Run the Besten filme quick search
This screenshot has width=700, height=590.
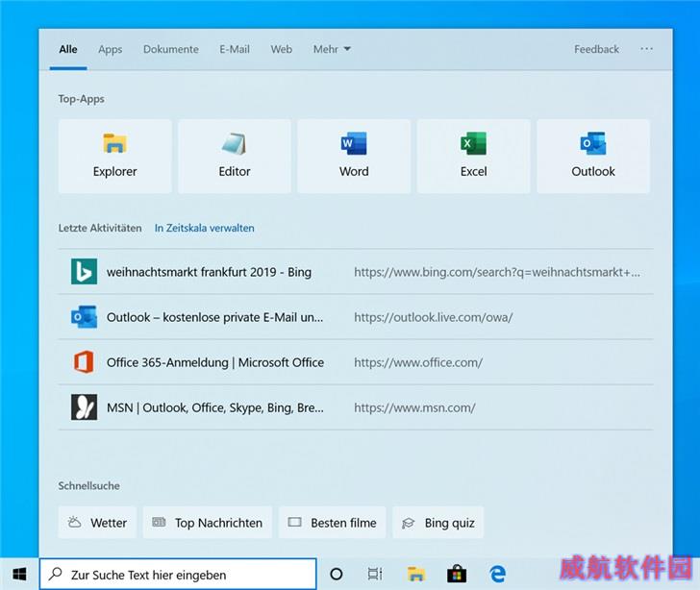(332, 522)
